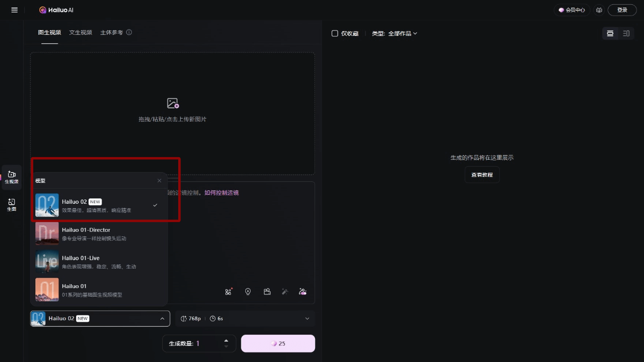Click the Hailuo AI logo
This screenshot has height=362, width=644.
coord(56,10)
